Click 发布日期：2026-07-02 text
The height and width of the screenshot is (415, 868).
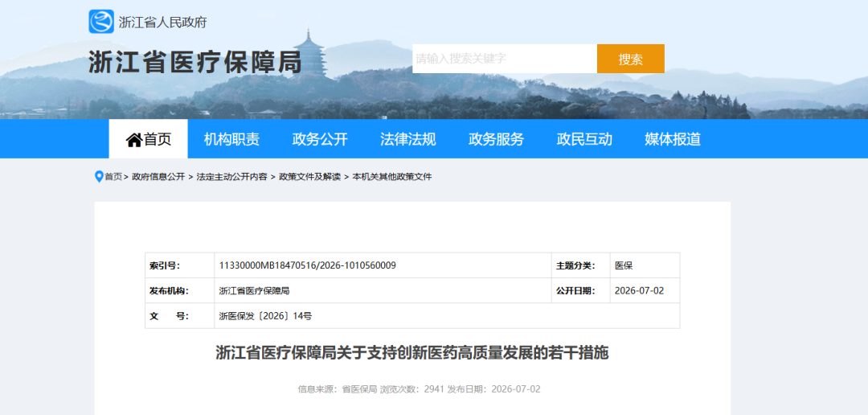[x=493, y=389]
